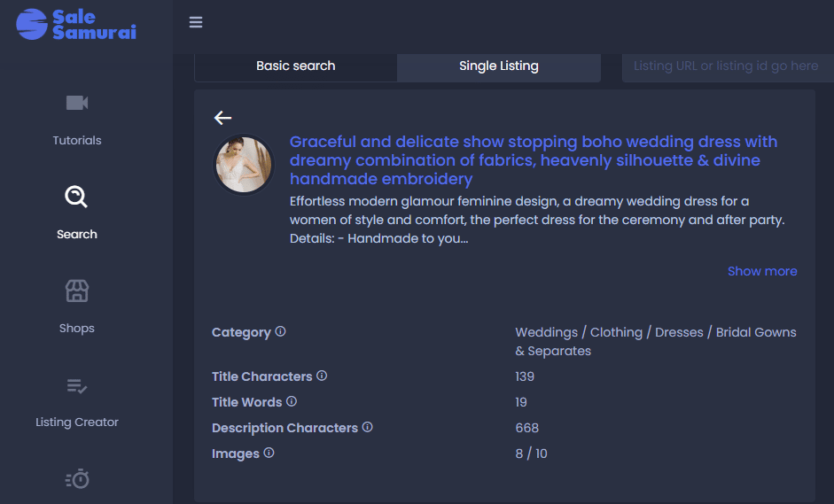This screenshot has width=834, height=504.
Task: Click the Description Characters value 668
Action: point(527,428)
